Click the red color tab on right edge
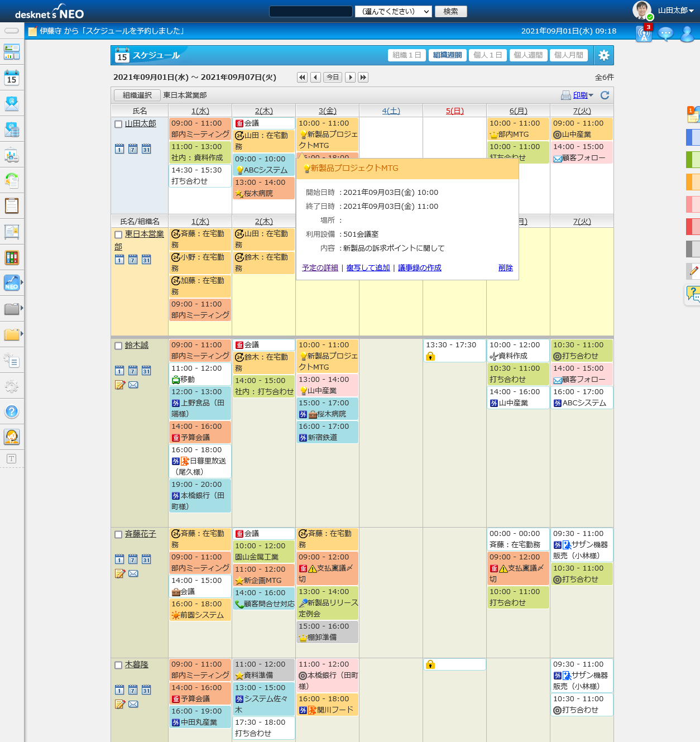Screen dimensions: 700x742 tap(692, 226)
